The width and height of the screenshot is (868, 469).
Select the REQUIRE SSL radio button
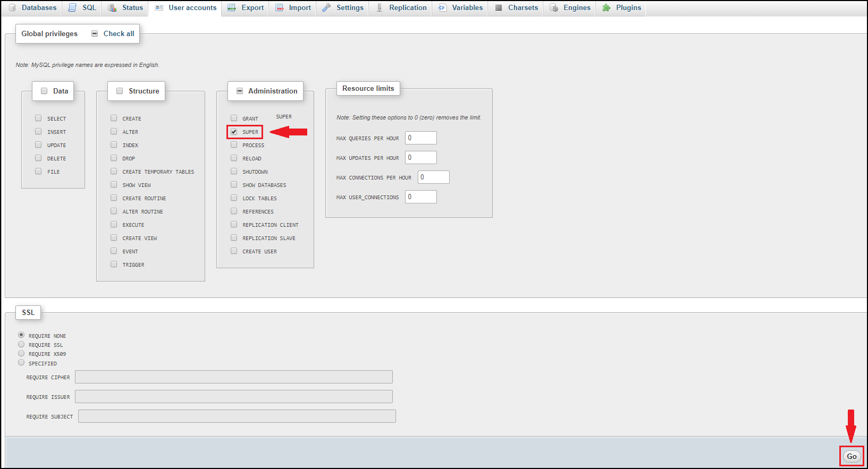tap(21, 345)
